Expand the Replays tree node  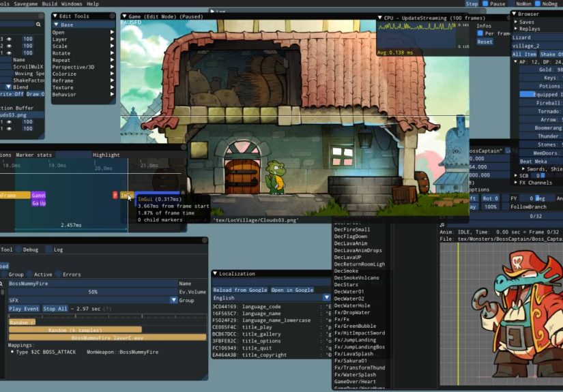pos(516,29)
